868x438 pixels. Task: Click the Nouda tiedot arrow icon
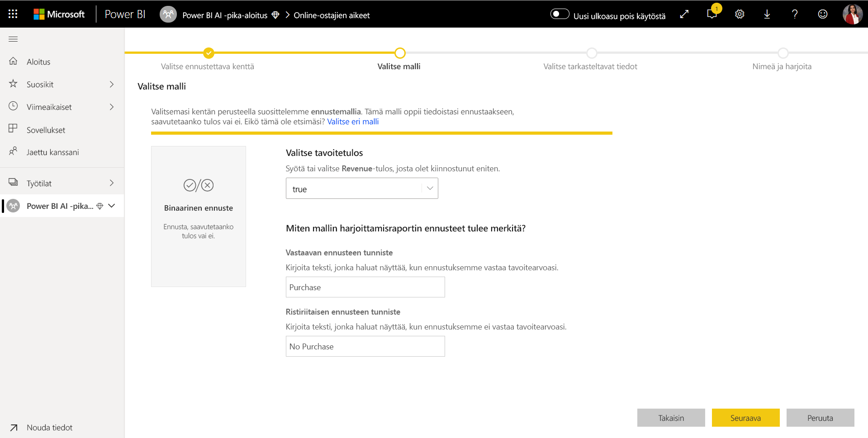pos(14,428)
